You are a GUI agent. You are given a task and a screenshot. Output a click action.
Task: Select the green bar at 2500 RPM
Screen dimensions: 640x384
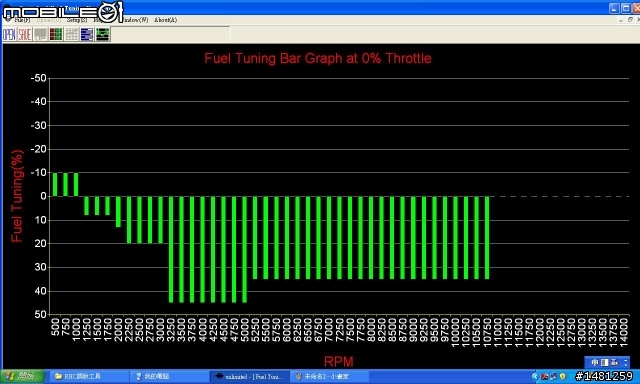click(139, 220)
